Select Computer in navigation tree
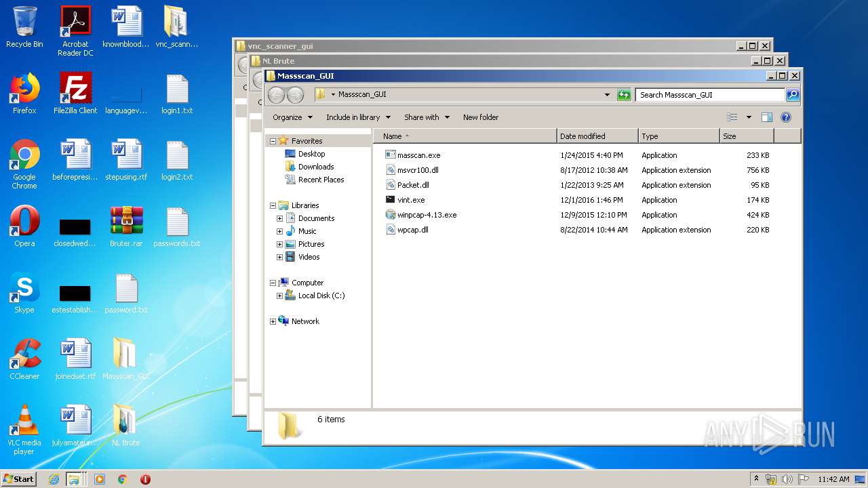 click(307, 283)
